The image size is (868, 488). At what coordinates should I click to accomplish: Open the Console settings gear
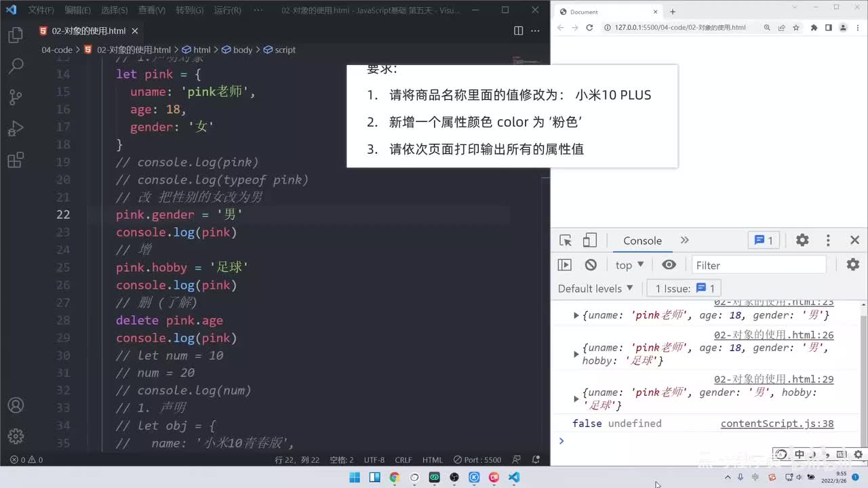pyautogui.click(x=853, y=264)
